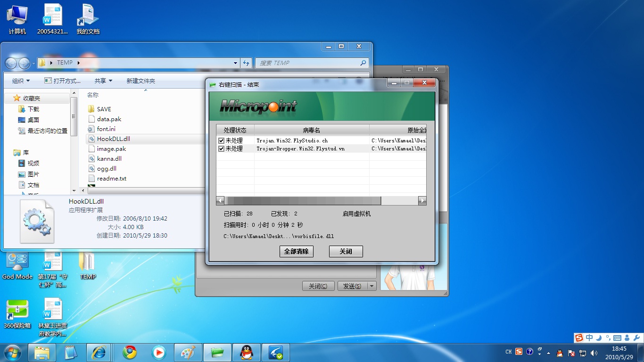Viewport: 644px width, 362px height.
Task: Expand the 共享 dropdown in Explorer toolbar
Action: pyautogui.click(x=103, y=81)
